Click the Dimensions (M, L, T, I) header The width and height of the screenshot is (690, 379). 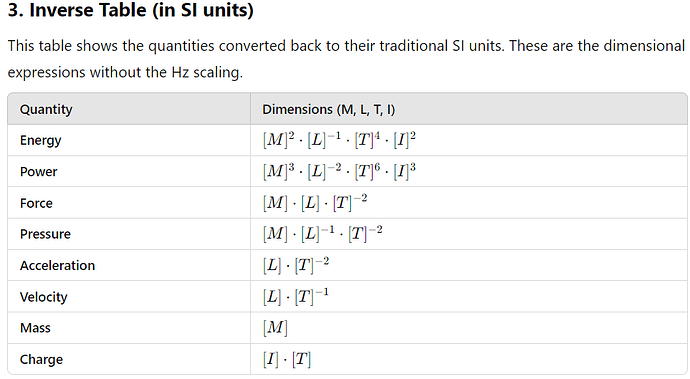tap(328, 109)
